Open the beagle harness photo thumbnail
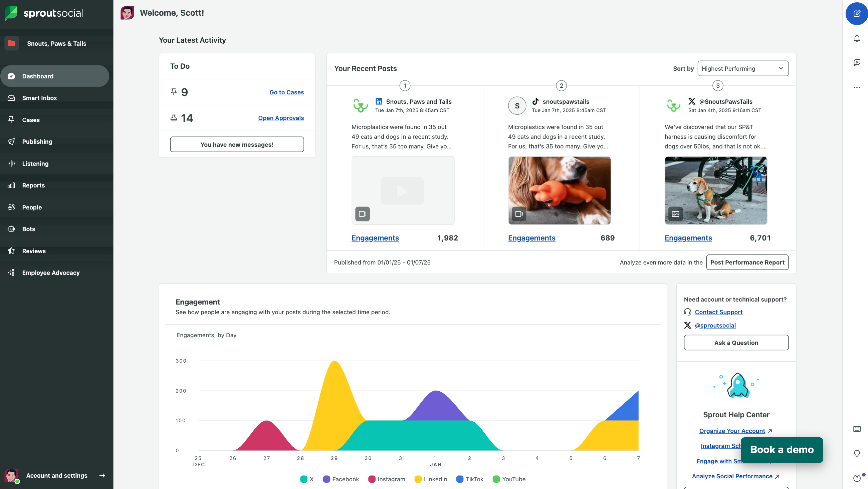Viewport: 868px width, 489px height. [x=716, y=190]
